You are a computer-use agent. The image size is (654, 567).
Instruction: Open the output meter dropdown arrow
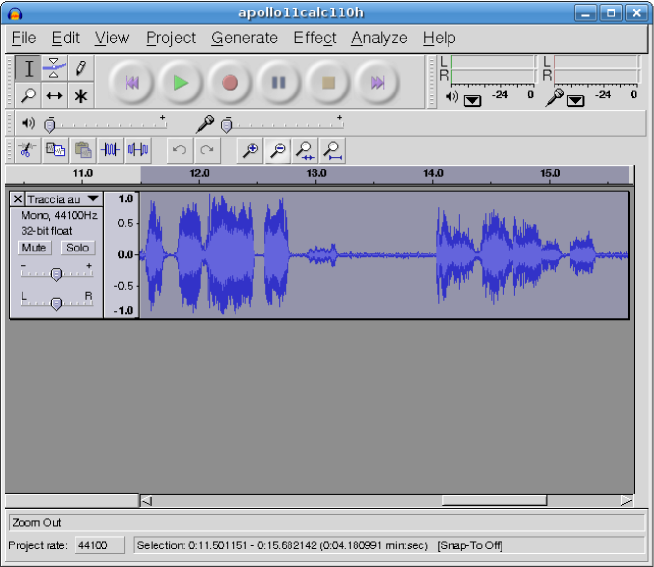coord(472,99)
